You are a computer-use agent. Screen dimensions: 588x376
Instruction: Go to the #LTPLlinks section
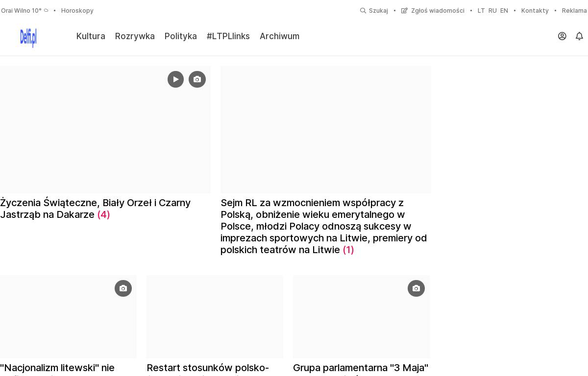pos(228,36)
